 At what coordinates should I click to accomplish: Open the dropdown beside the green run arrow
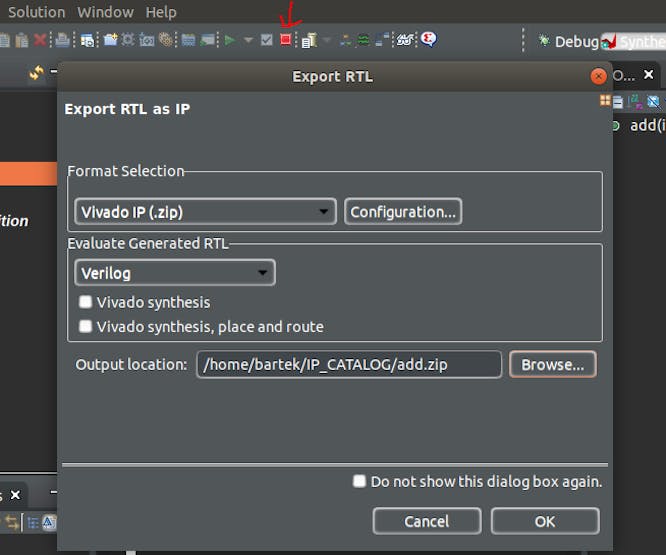248,40
